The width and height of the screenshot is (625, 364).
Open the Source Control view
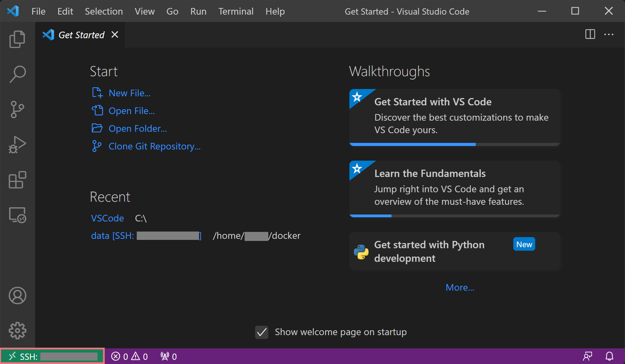(x=17, y=110)
